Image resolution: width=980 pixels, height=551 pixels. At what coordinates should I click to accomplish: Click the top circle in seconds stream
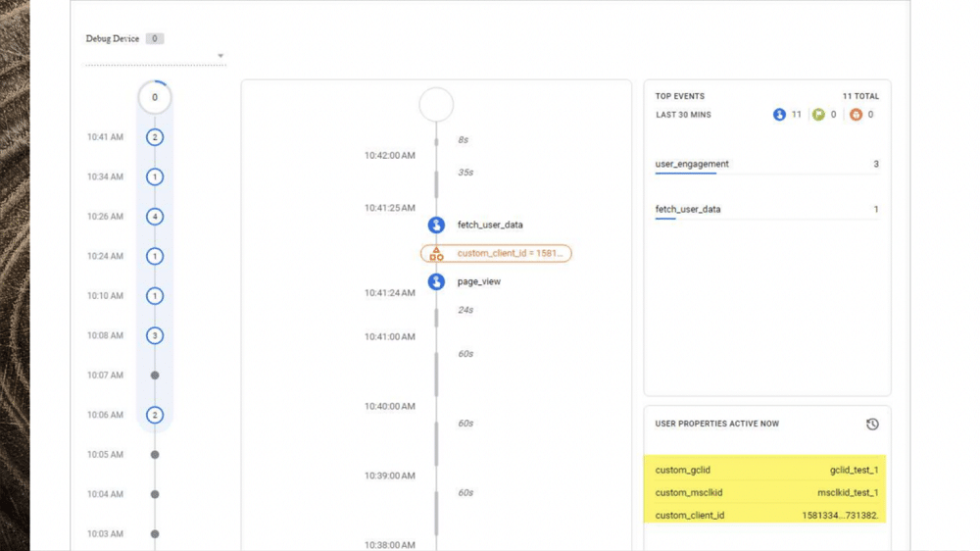coord(436,104)
